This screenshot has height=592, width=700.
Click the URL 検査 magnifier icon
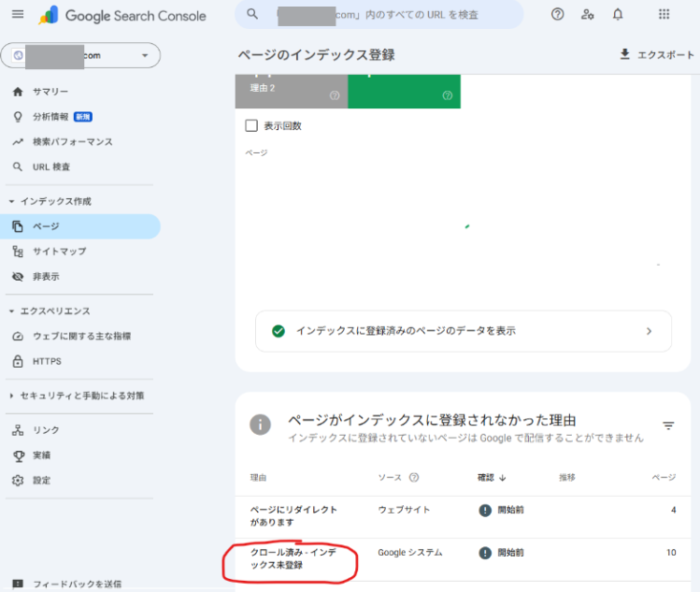[x=18, y=166]
